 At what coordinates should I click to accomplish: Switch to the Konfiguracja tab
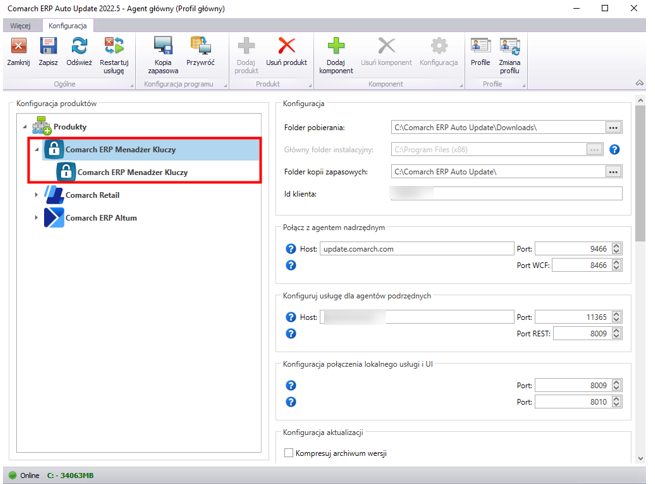[68, 25]
